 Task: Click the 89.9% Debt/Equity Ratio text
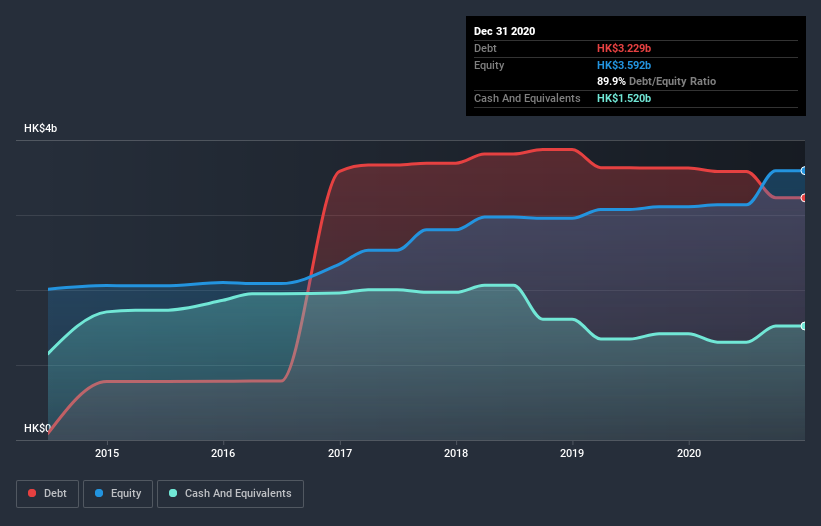pyautogui.click(x=656, y=82)
